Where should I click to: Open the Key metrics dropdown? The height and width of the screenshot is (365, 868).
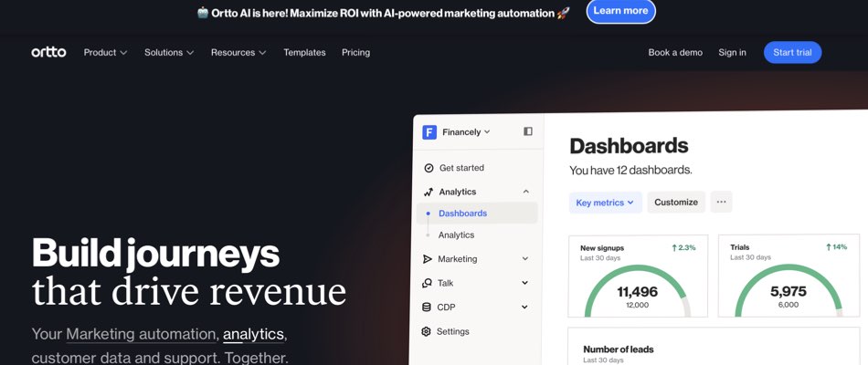(x=605, y=203)
